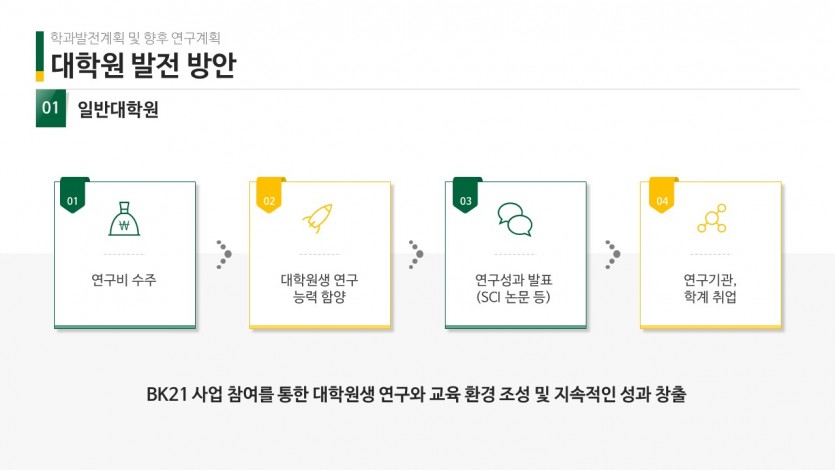
Task: Click the arrow between cards 02 and 03
Action: (416, 254)
